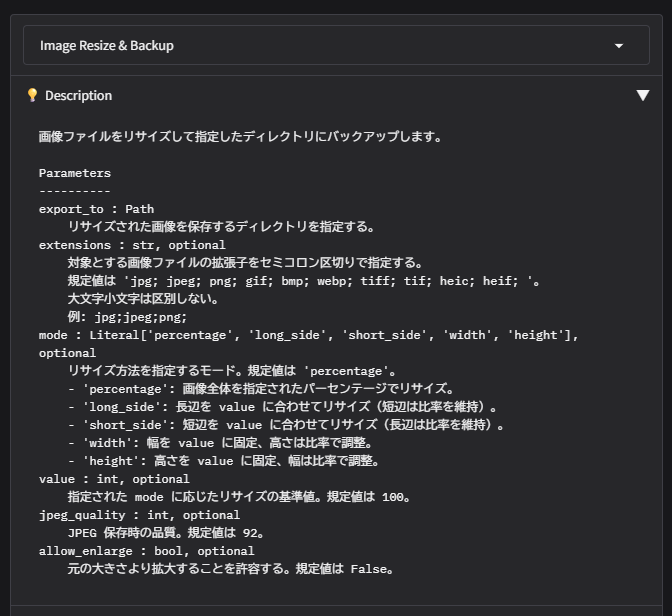This screenshot has width=672, height=616.
Task: Click the 'Parameters' heading text
Action: point(75,173)
